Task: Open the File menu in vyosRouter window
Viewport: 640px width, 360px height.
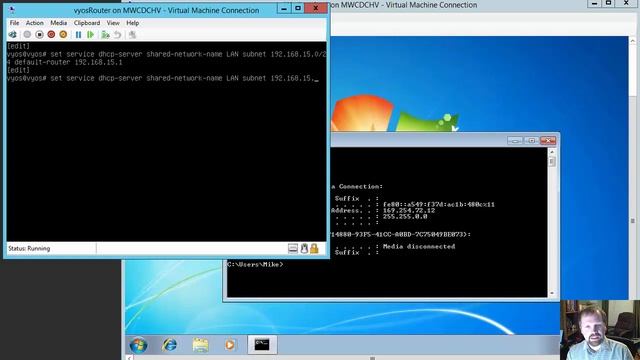Action: 14,23
